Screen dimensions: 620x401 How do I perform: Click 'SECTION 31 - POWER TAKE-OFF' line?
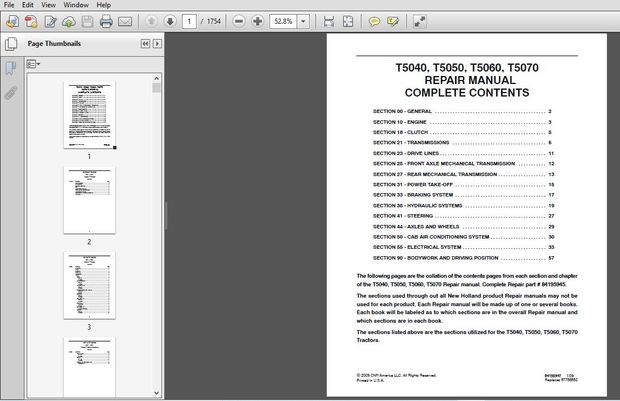pos(463,185)
